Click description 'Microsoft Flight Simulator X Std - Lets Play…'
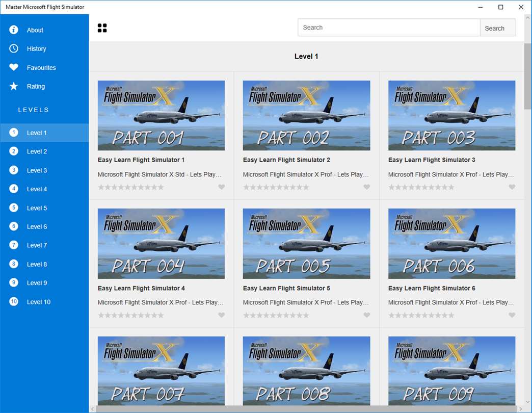 (x=159, y=174)
